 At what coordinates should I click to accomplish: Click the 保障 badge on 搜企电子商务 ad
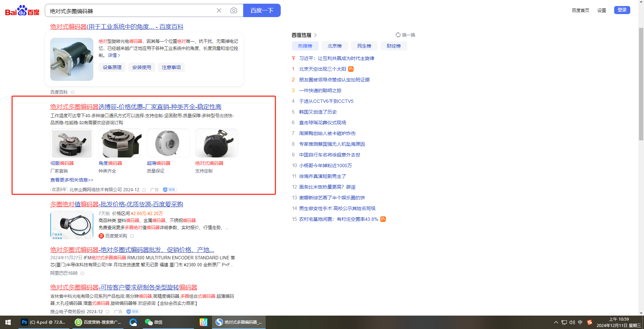[133, 312]
